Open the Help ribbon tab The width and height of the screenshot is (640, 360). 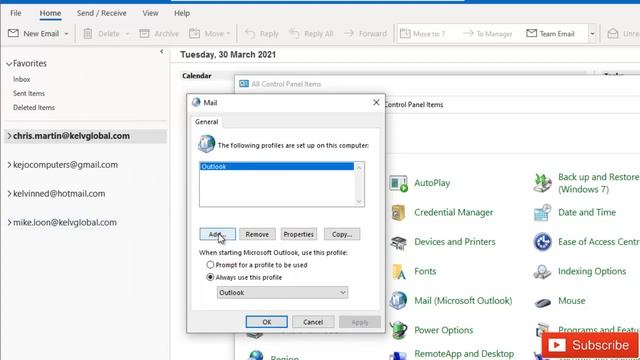(182, 13)
